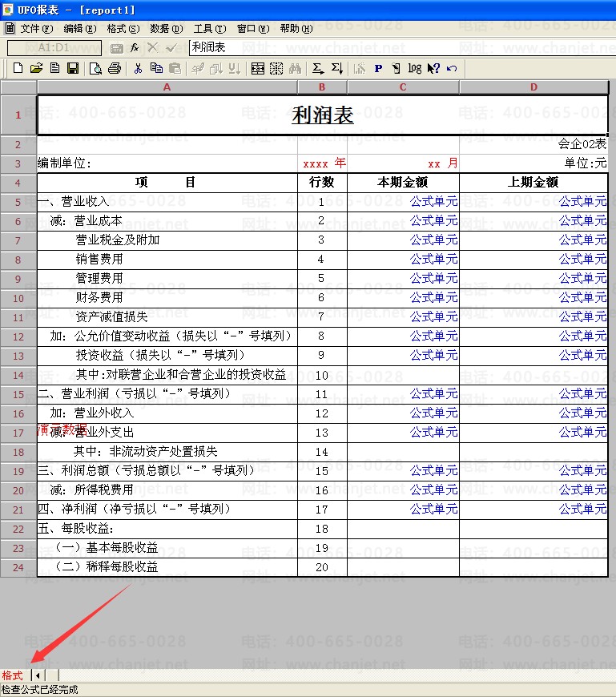Click the UFO app icon in title bar

(x=7, y=10)
